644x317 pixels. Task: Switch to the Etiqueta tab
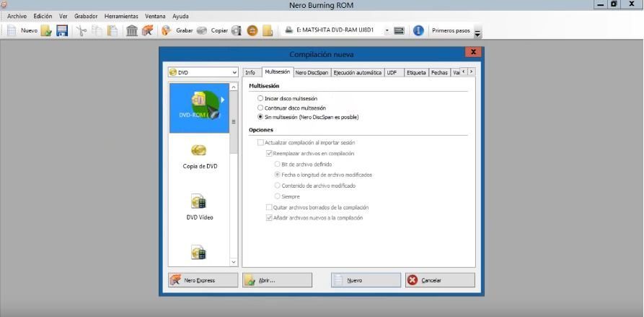pos(416,72)
